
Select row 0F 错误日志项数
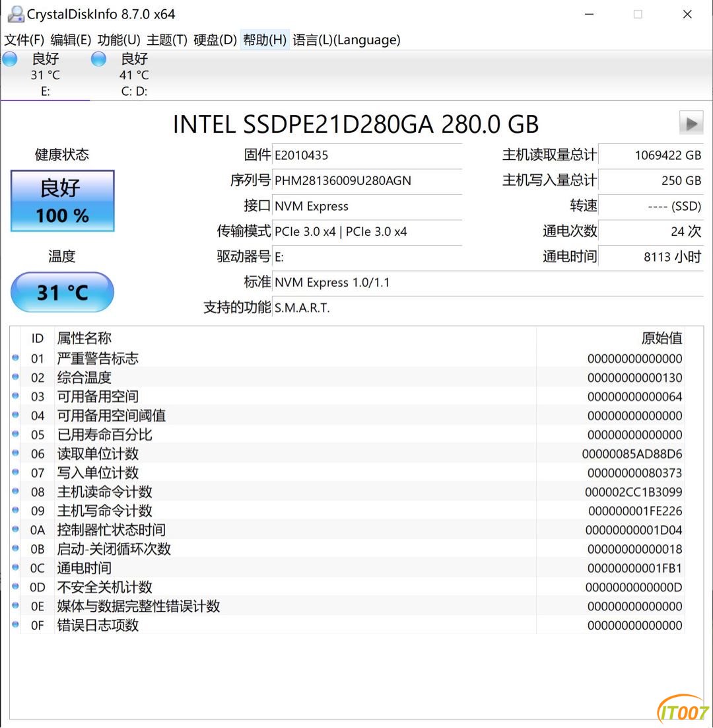347,625
